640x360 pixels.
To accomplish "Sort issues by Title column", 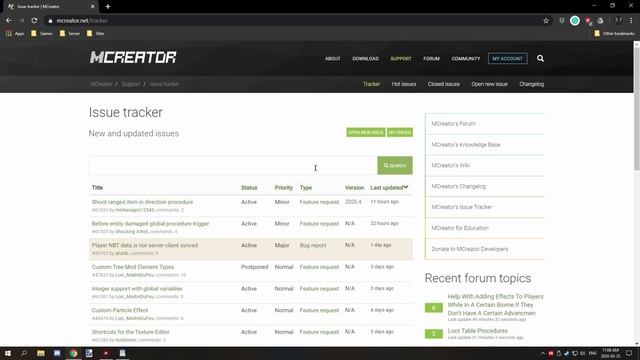I will coord(97,188).
